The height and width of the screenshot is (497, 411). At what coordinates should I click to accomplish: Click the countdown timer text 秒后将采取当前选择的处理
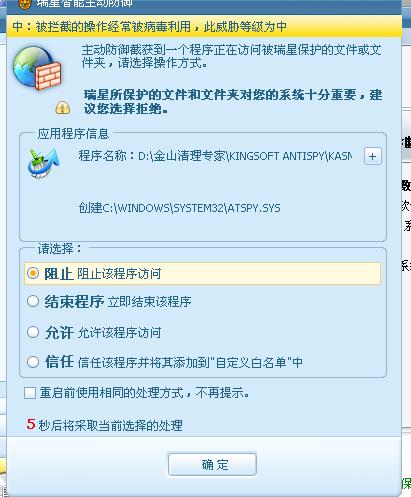[110, 425]
